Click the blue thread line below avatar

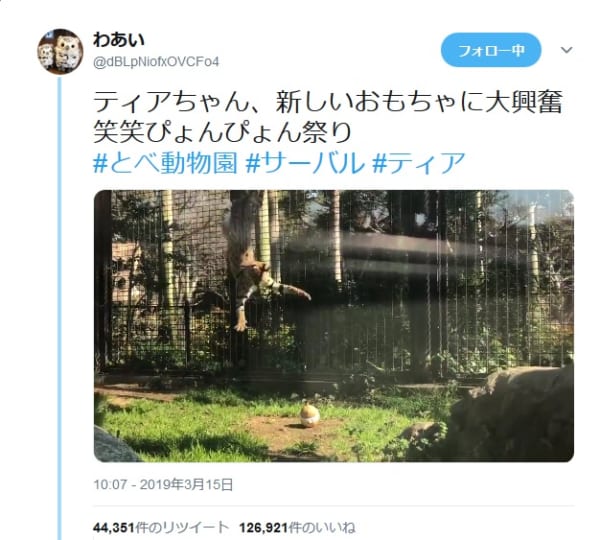click(x=59, y=306)
